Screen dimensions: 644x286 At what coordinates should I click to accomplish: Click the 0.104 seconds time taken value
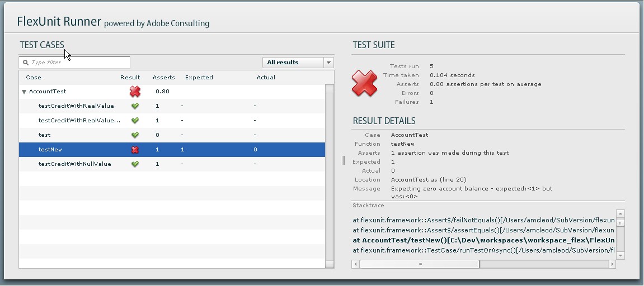point(452,75)
